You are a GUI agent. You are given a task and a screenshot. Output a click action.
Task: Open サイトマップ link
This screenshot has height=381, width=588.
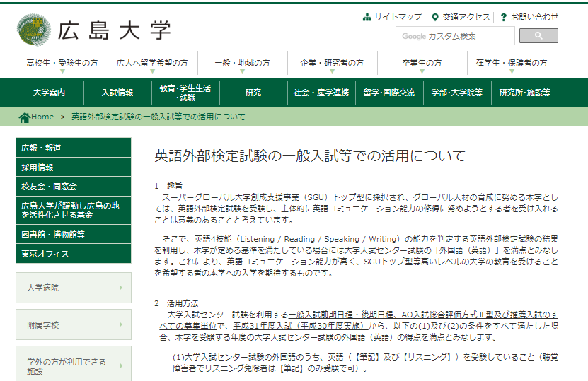point(398,17)
